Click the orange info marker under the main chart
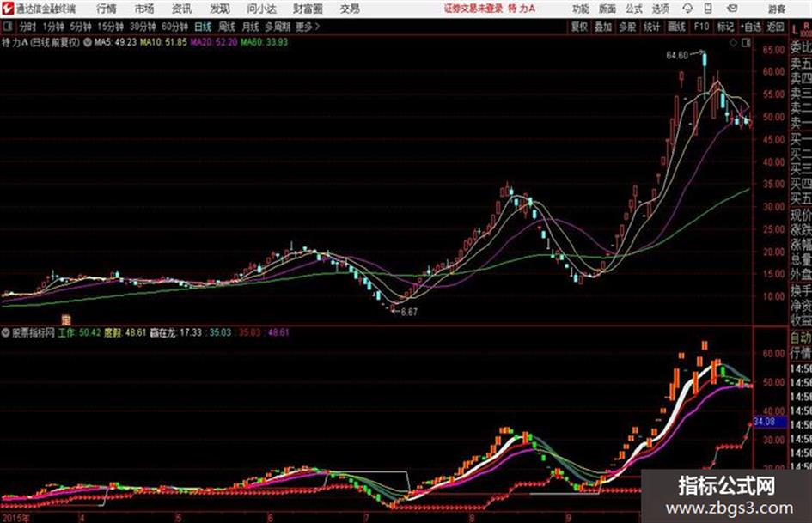The height and width of the screenshot is (523, 812). [66, 319]
